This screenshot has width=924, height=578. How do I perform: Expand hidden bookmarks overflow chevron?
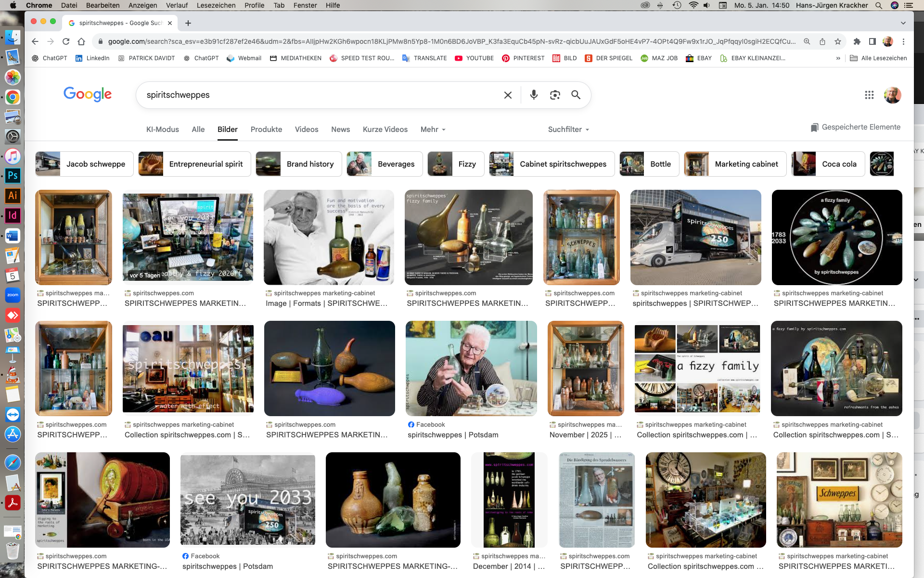pyautogui.click(x=838, y=58)
